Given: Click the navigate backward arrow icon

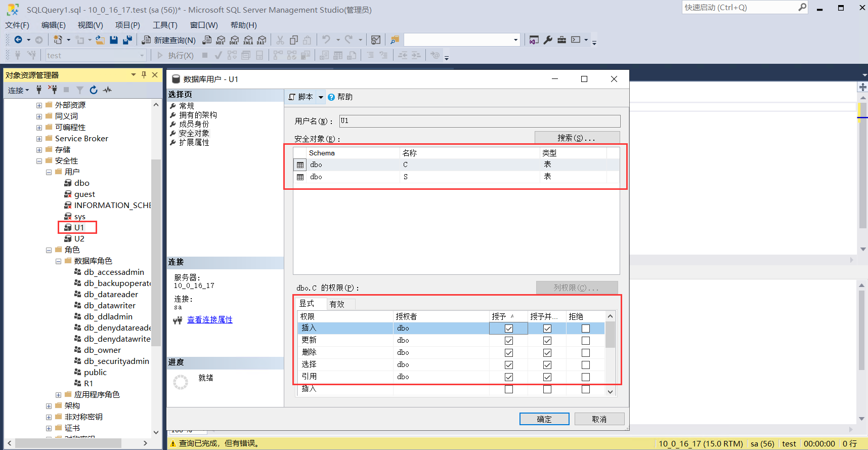Looking at the screenshot, I should click(18, 39).
